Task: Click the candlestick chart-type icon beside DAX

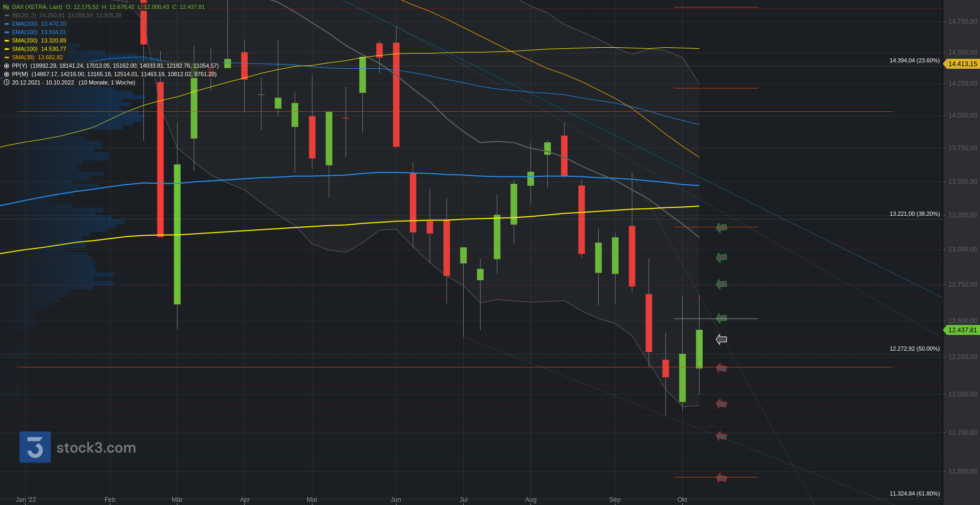Action: tap(6, 7)
